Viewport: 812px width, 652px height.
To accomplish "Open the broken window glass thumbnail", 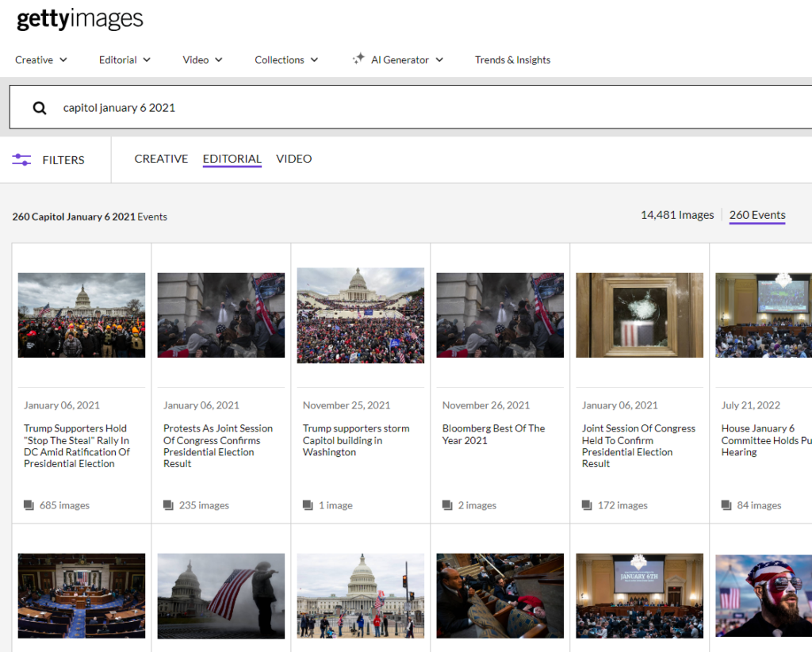I will coord(639,315).
